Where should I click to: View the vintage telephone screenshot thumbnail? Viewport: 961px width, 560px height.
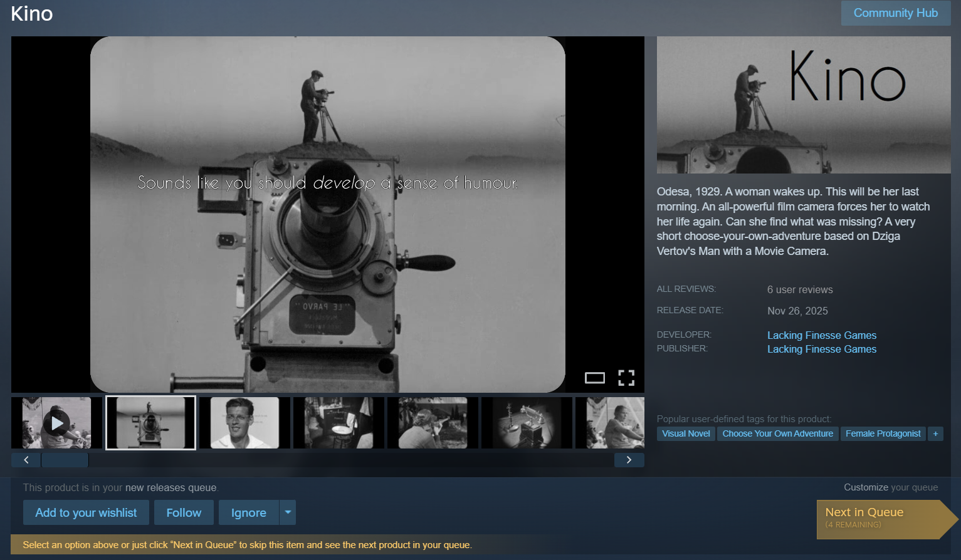click(x=527, y=423)
